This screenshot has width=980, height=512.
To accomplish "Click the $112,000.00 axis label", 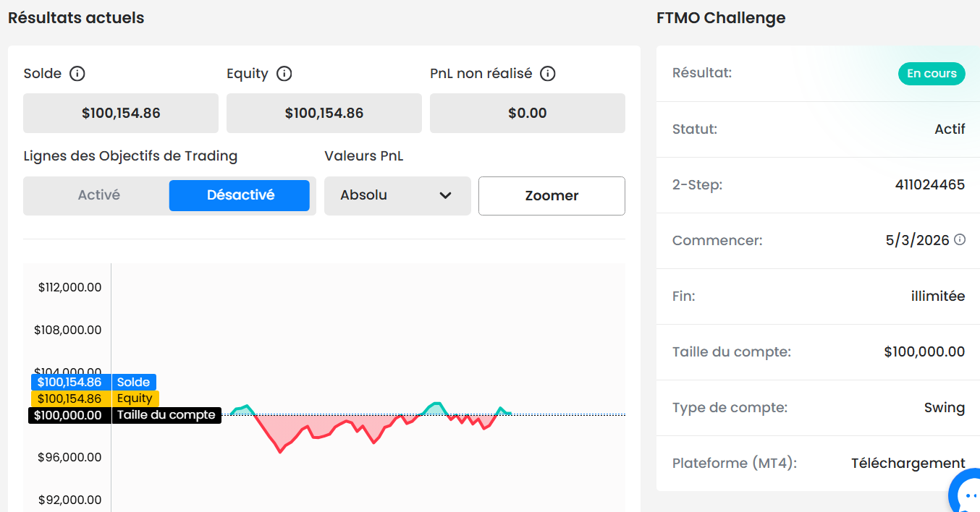I will pyautogui.click(x=69, y=287).
